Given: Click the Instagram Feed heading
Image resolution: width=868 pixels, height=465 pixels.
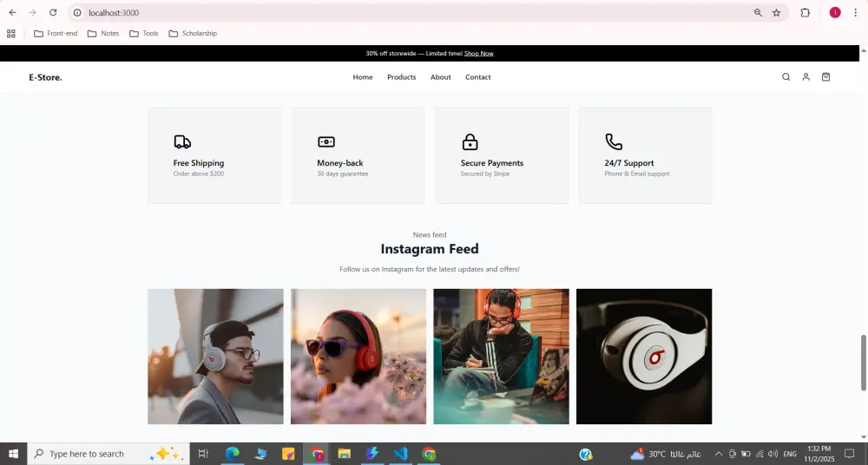Looking at the screenshot, I should point(430,249).
